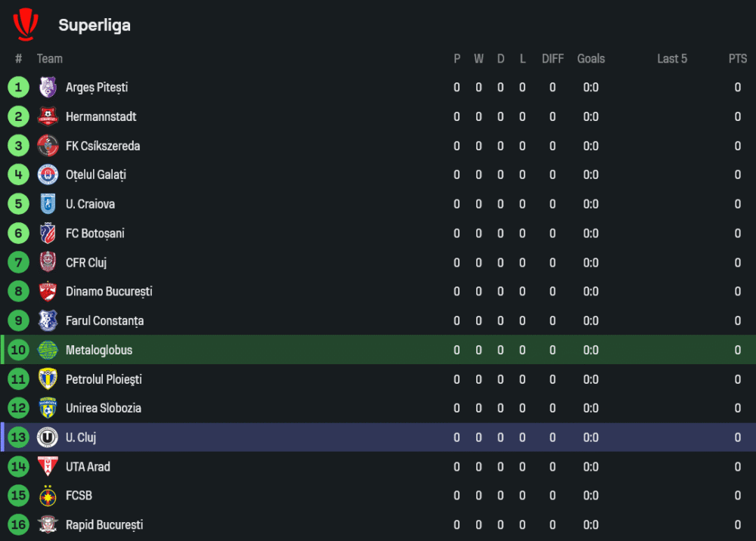Sort table by the PTS column header
Viewport: 756px width, 541px height.
(737, 59)
